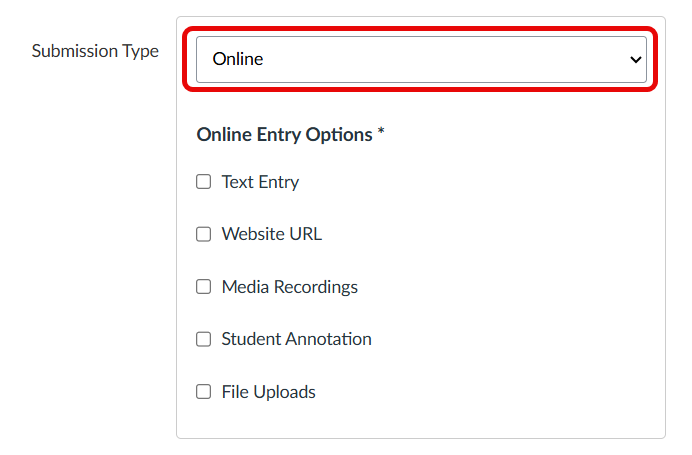Click the 'Online' selected value text
This screenshot has width=692, height=455.
(x=238, y=59)
